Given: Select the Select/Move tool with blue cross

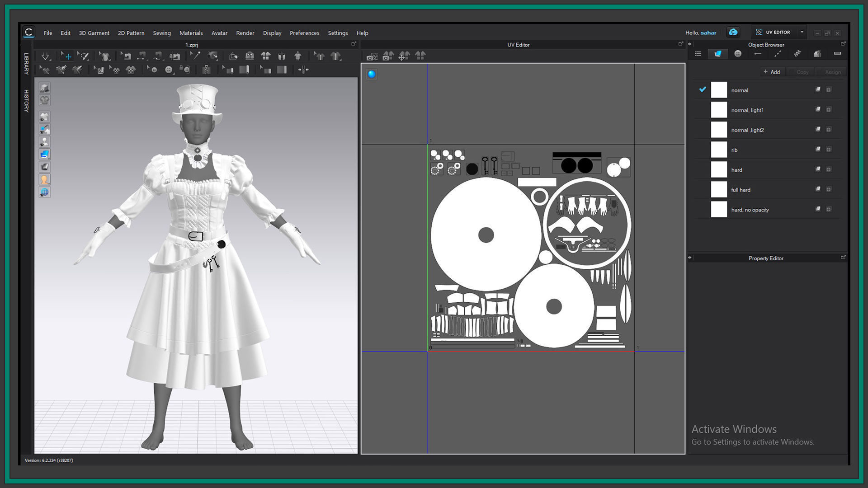Looking at the screenshot, I should tap(67, 56).
